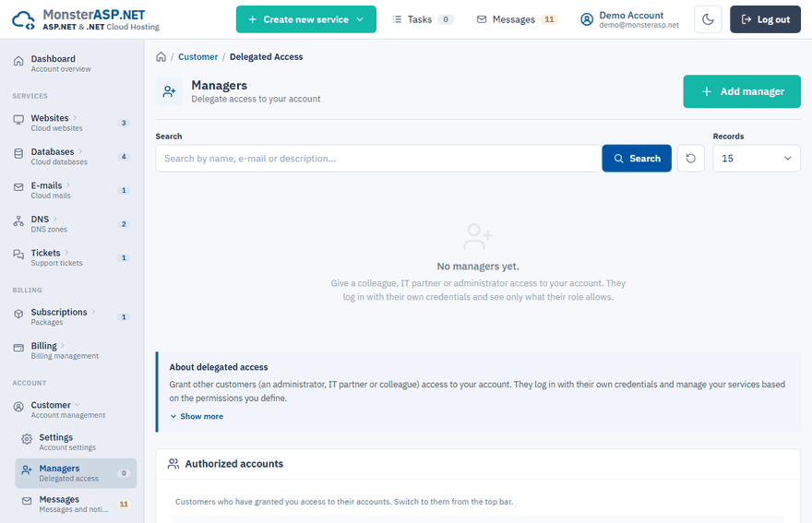
Task: Expand the E-mails chevron
Action: coord(68,184)
